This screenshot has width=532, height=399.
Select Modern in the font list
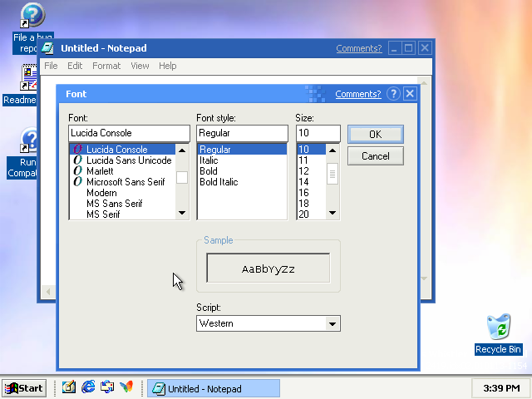click(122, 193)
